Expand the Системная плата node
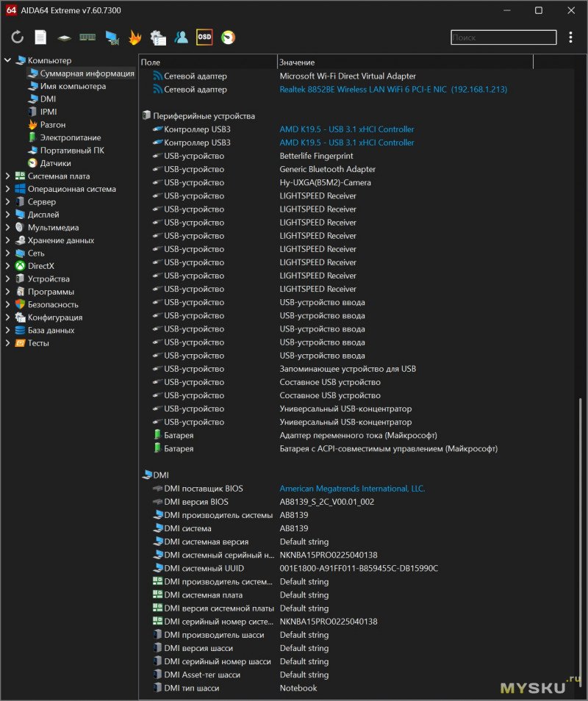 click(x=7, y=176)
